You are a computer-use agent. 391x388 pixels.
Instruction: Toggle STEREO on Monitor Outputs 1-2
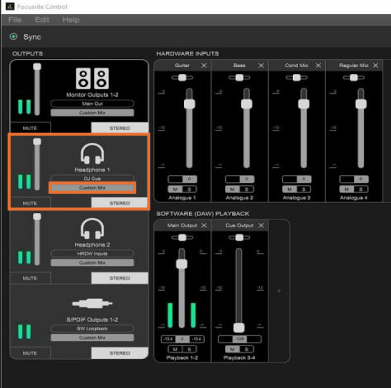coord(120,128)
